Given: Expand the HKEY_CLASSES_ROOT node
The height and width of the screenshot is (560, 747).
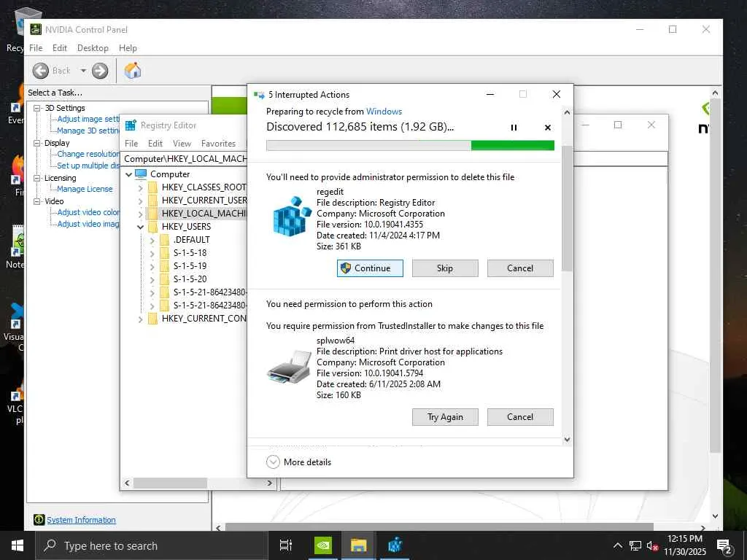Looking at the screenshot, I should tap(141, 187).
